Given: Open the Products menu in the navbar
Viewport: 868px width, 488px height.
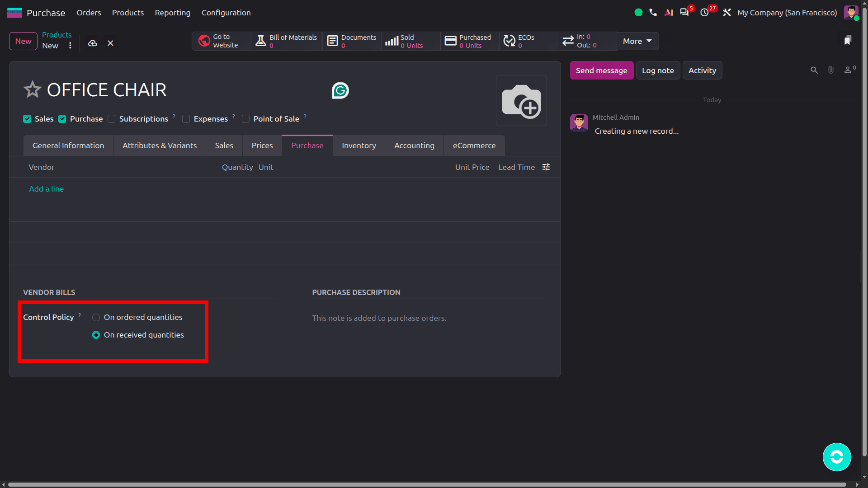Looking at the screenshot, I should pyautogui.click(x=128, y=13).
